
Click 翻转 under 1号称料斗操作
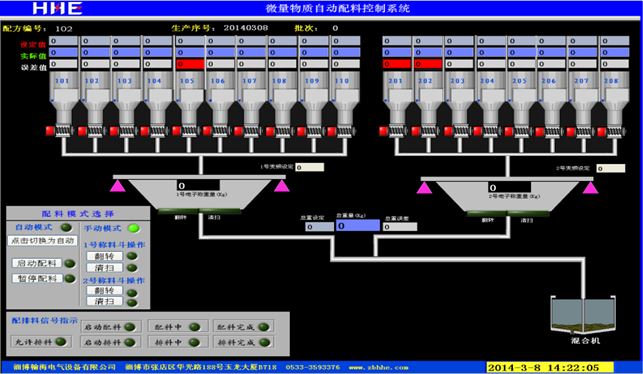(105, 256)
